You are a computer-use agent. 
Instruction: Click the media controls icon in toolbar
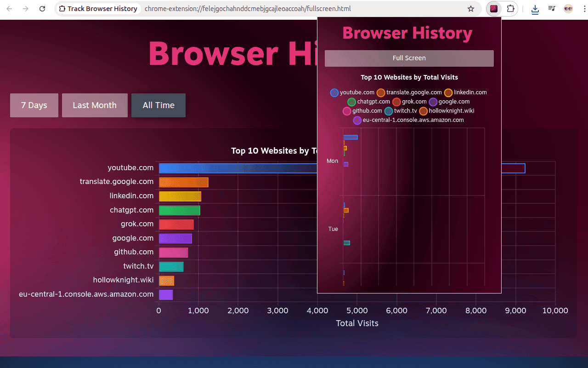551,8
